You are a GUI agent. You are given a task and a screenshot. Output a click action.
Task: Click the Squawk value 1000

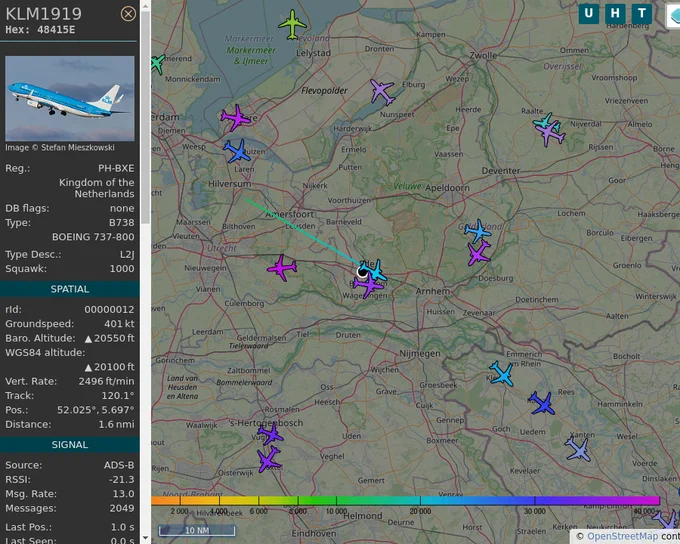coord(122,269)
